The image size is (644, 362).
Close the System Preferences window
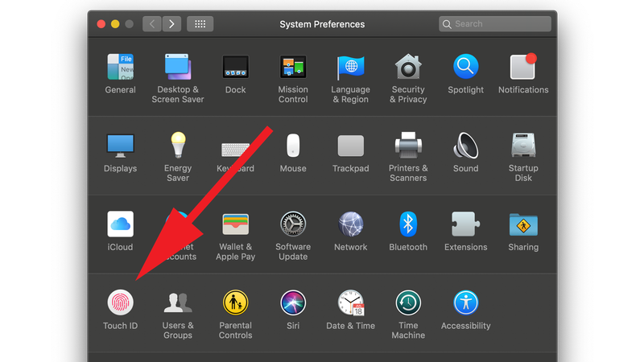pyautogui.click(x=101, y=24)
